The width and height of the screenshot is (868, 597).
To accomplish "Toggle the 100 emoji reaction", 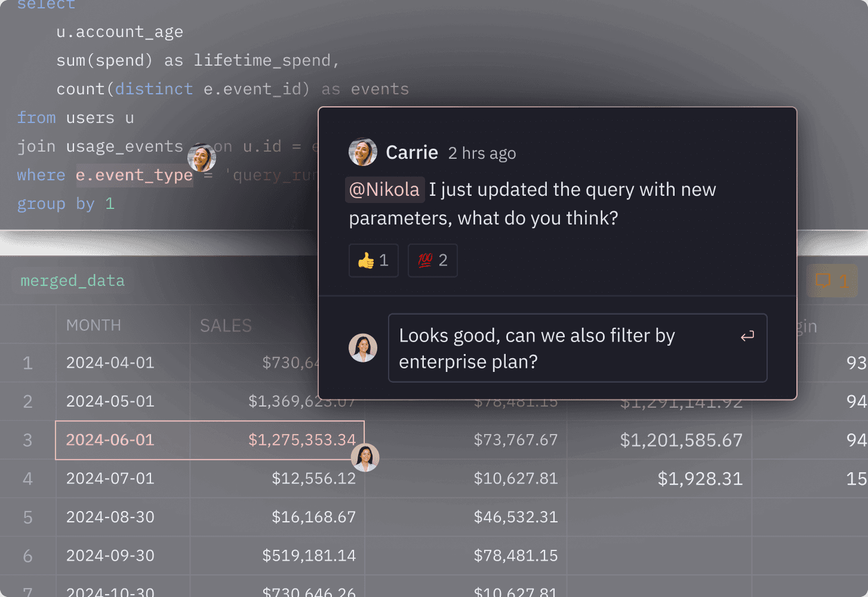I will (x=432, y=260).
